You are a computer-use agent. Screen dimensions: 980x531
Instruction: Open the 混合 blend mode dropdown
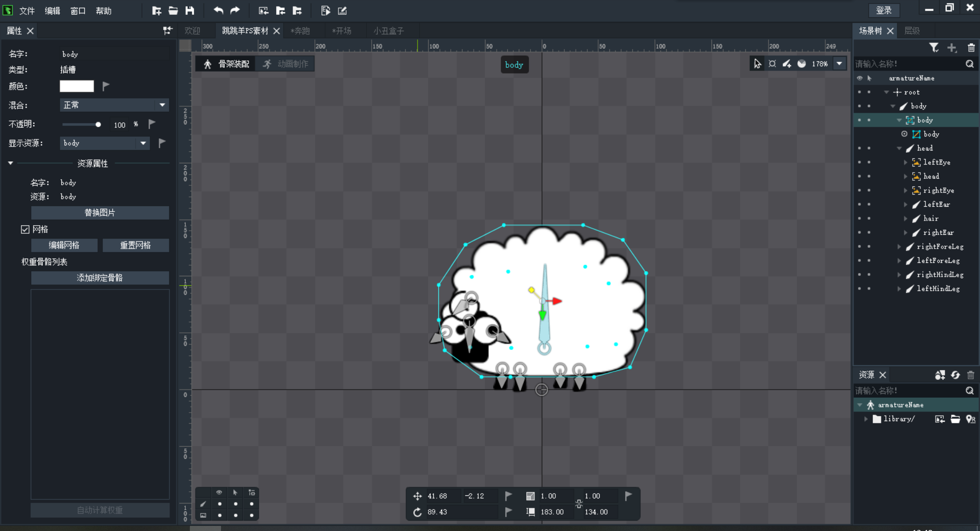[114, 105]
